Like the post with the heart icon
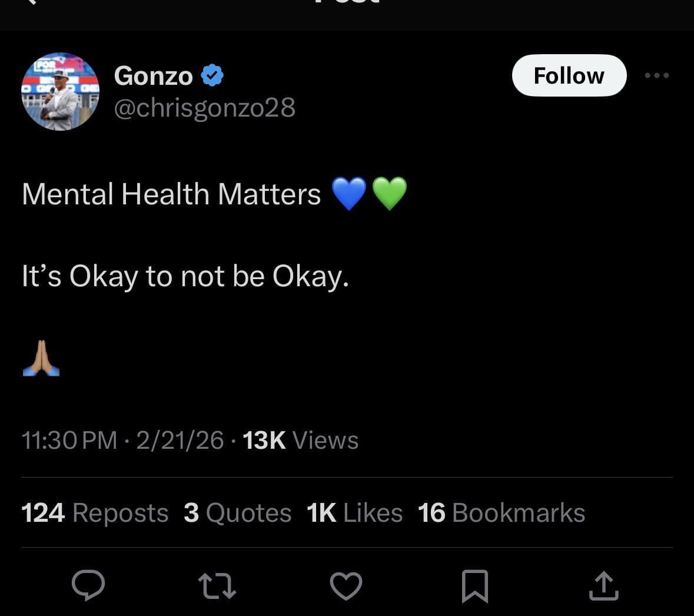This screenshot has width=694, height=616. tap(346, 586)
